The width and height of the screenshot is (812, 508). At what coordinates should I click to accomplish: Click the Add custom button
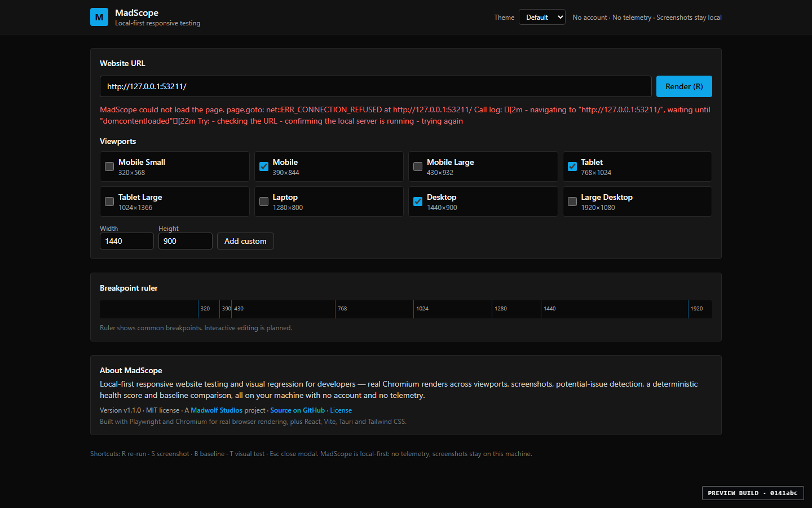245,241
